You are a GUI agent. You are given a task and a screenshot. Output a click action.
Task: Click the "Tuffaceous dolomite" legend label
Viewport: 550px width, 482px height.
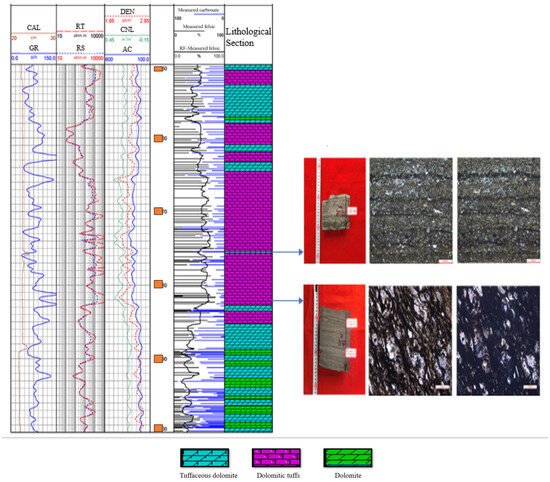point(209,476)
